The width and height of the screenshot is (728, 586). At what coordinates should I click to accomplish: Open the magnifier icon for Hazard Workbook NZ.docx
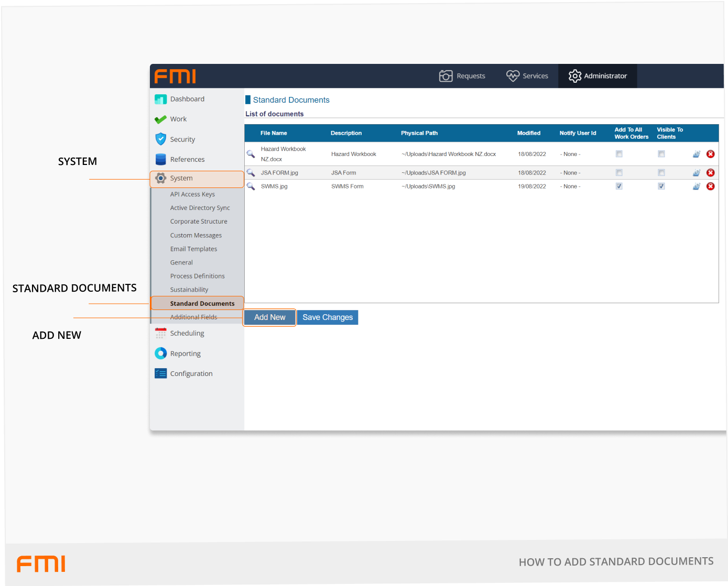click(x=251, y=154)
